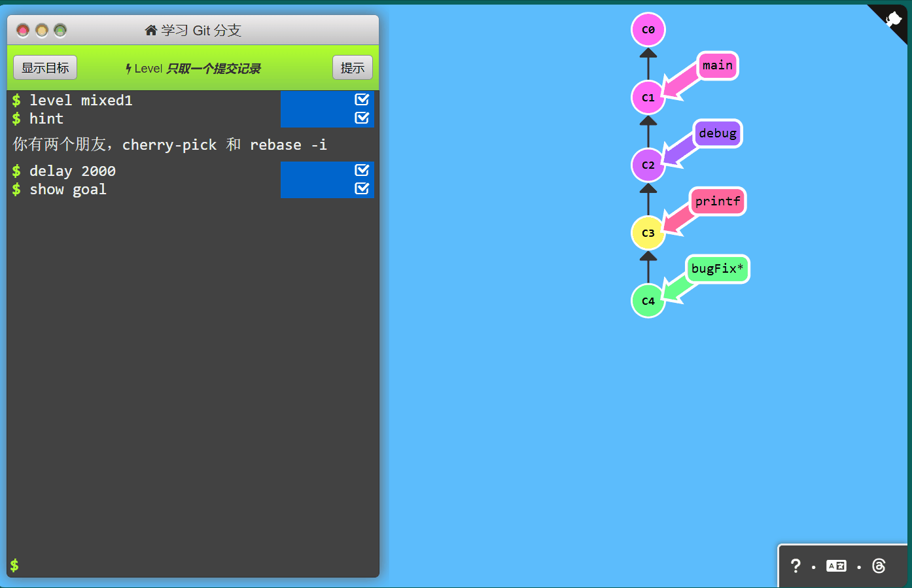This screenshot has width=912, height=588.
Task: Click checkmark beside 'level mixed1' command
Action: [x=362, y=99]
